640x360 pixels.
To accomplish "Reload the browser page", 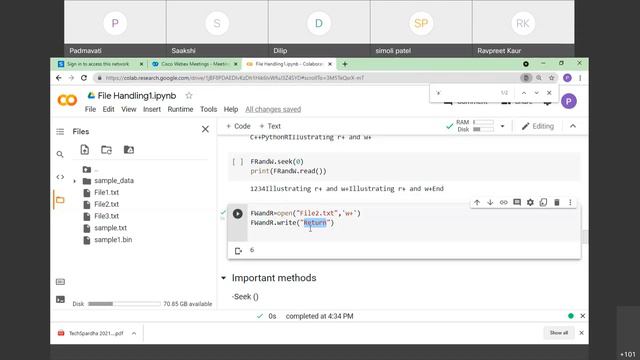I will click(84, 78).
